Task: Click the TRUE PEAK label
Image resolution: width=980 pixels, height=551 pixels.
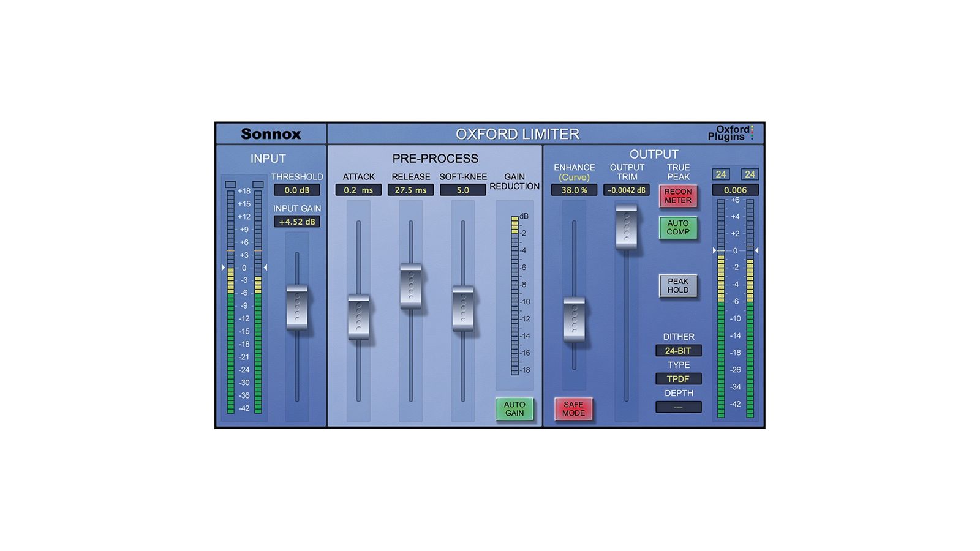Action: pos(678,172)
